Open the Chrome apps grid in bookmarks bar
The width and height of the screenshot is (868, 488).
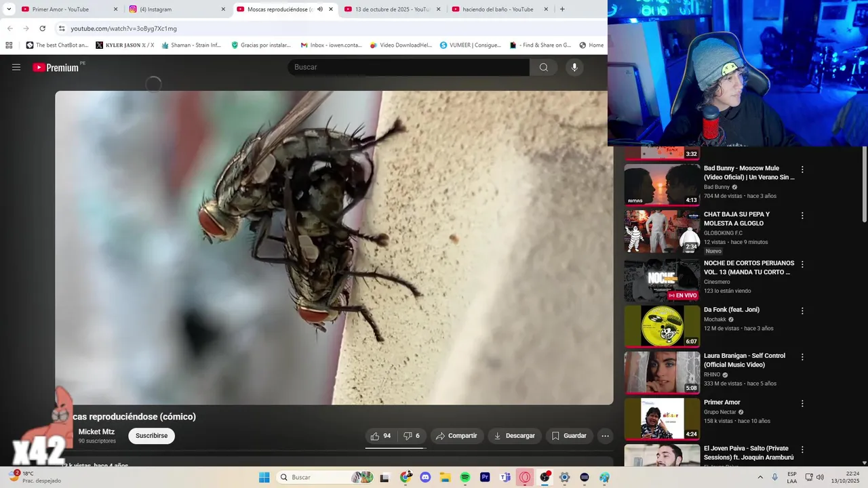(x=9, y=45)
